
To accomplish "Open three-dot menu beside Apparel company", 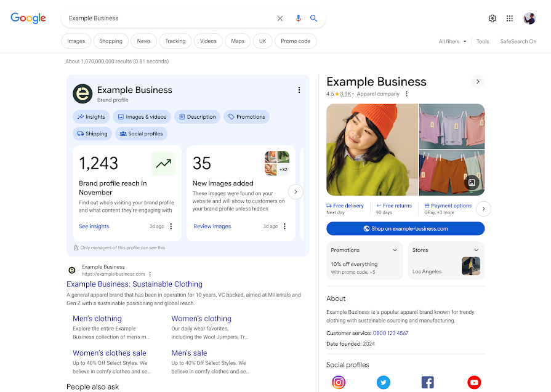I will click(x=406, y=94).
